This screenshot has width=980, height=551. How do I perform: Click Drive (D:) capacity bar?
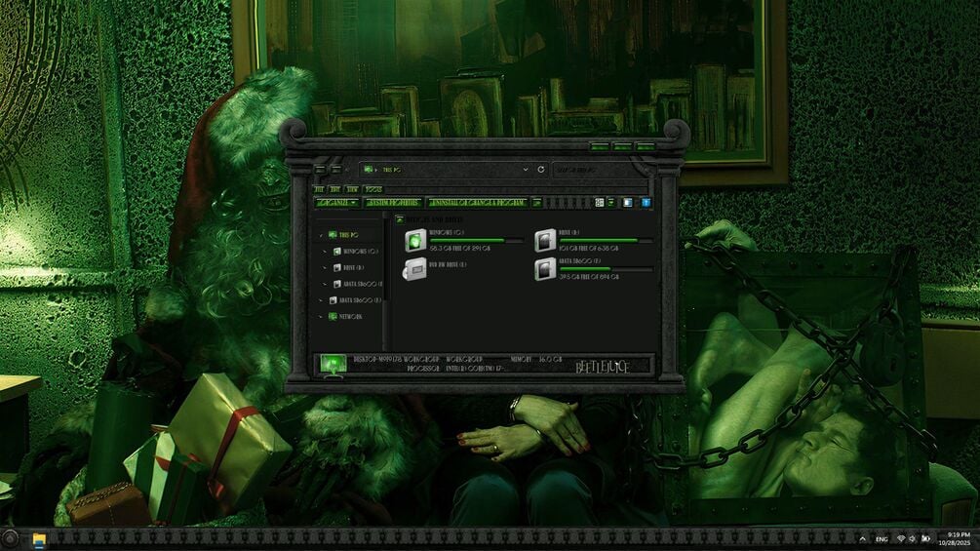click(x=607, y=241)
